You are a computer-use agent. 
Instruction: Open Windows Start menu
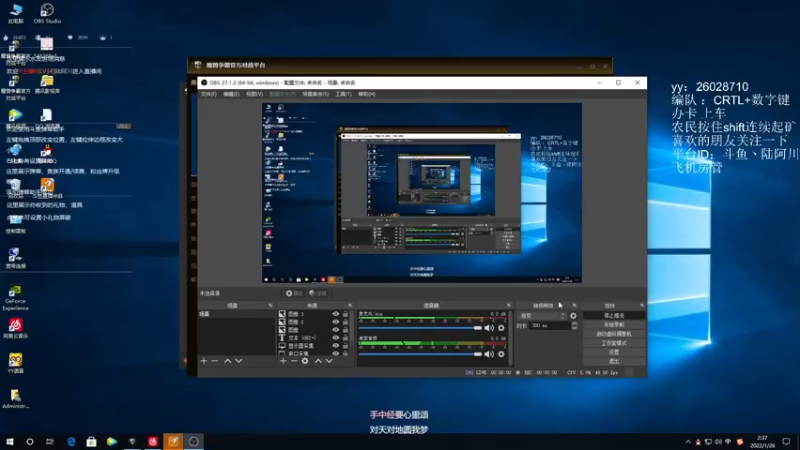pyautogui.click(x=10, y=441)
